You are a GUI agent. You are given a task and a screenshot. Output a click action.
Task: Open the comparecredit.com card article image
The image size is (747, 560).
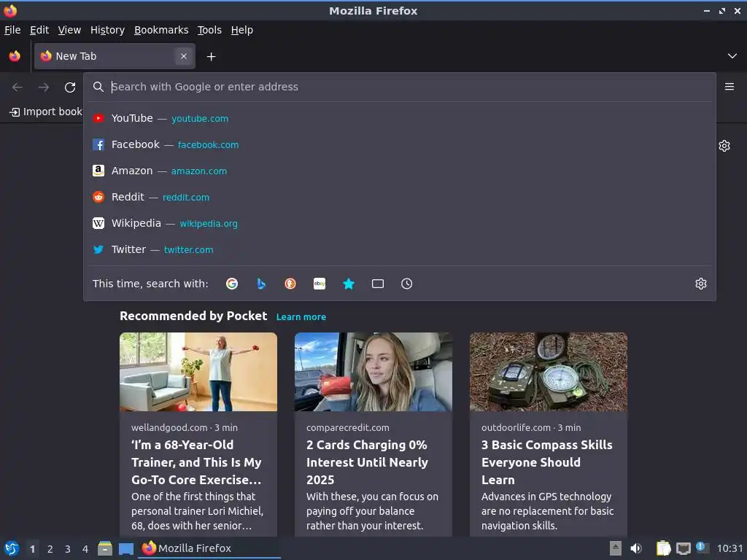pos(373,372)
